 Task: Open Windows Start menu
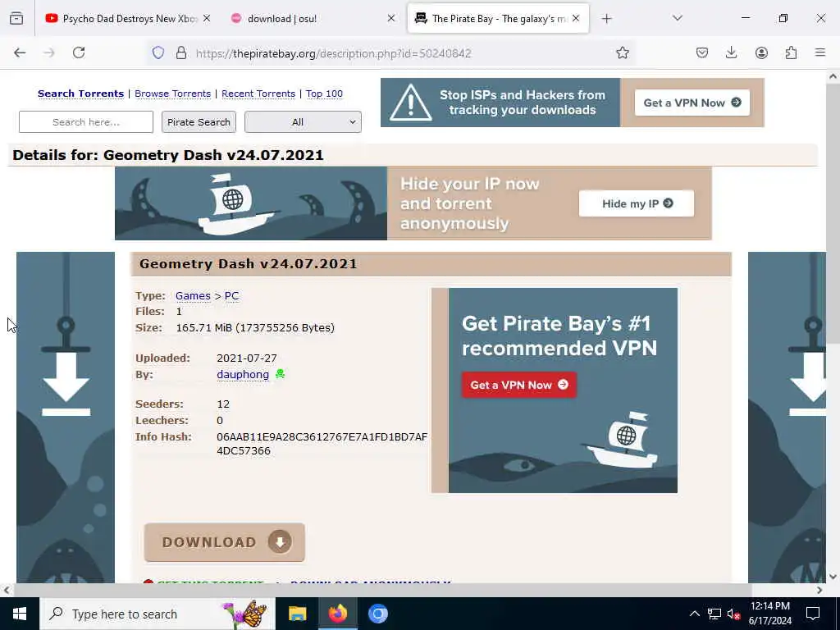(20, 614)
